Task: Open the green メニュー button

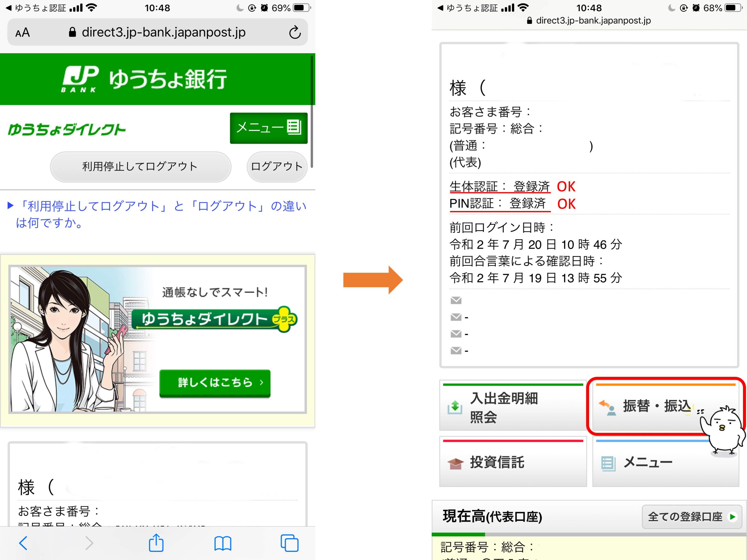Action: [269, 128]
